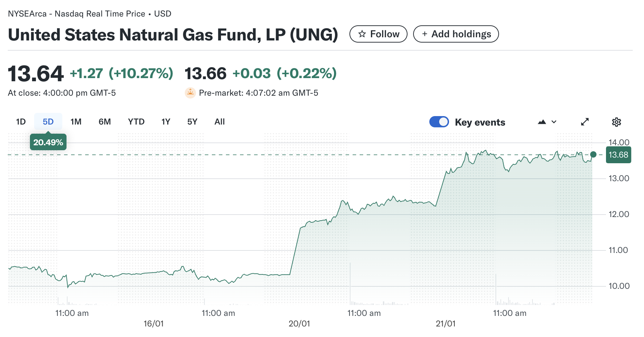Select the 1Y range tab
Viewport: 644px width, 337px height.
165,121
